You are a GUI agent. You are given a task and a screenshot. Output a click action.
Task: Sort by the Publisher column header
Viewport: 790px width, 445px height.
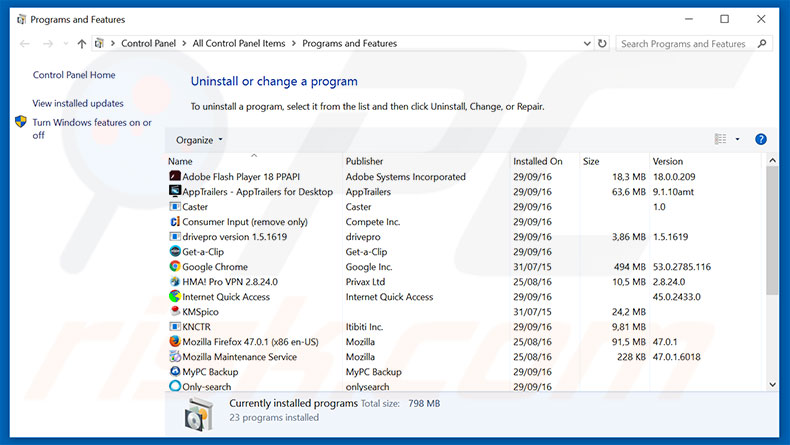click(426, 161)
